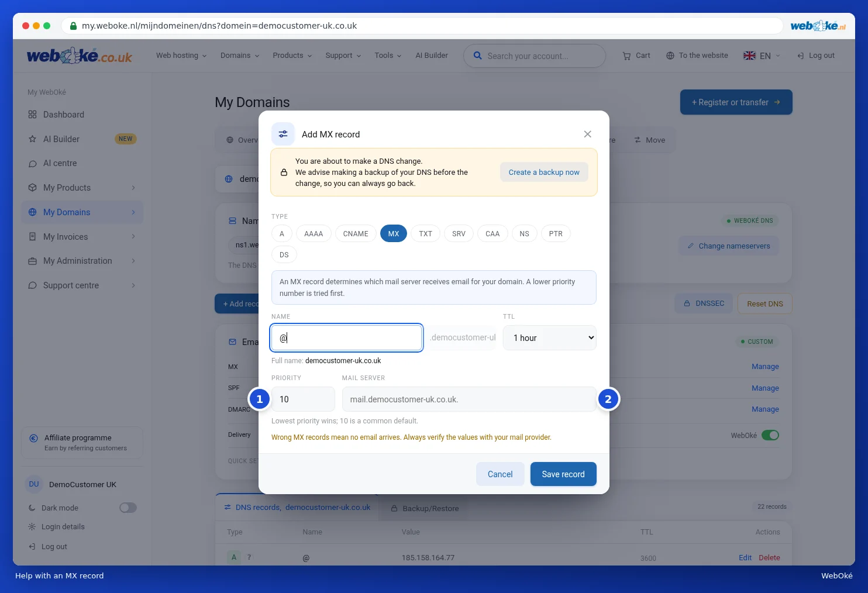868x593 pixels.
Task: Open the TTL dropdown showing 1 hour
Action: tap(550, 338)
